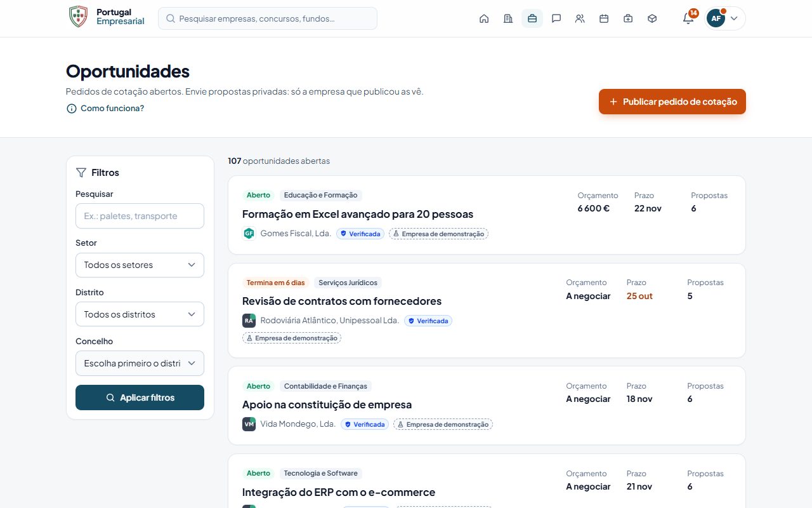Viewport: 812px width, 508px height.
Task: Expand the Setor dropdown
Action: (140, 265)
